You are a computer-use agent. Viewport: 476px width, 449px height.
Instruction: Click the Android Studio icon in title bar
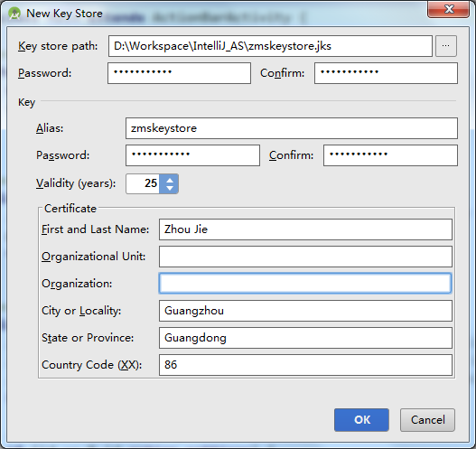pos(14,14)
